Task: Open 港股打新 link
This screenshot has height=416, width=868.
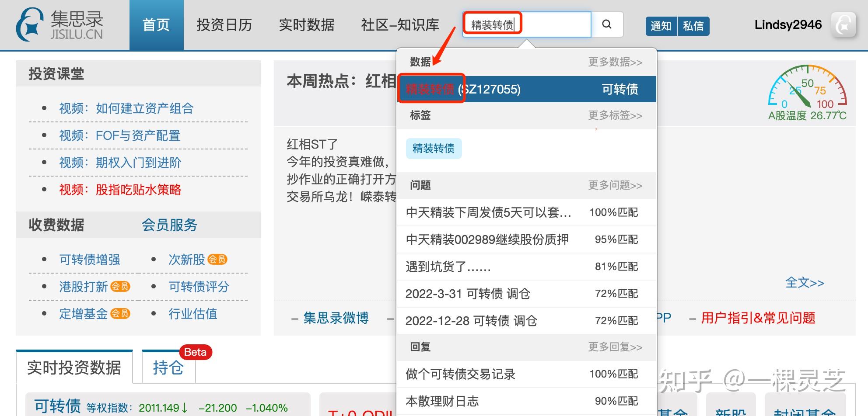Action: click(x=84, y=287)
